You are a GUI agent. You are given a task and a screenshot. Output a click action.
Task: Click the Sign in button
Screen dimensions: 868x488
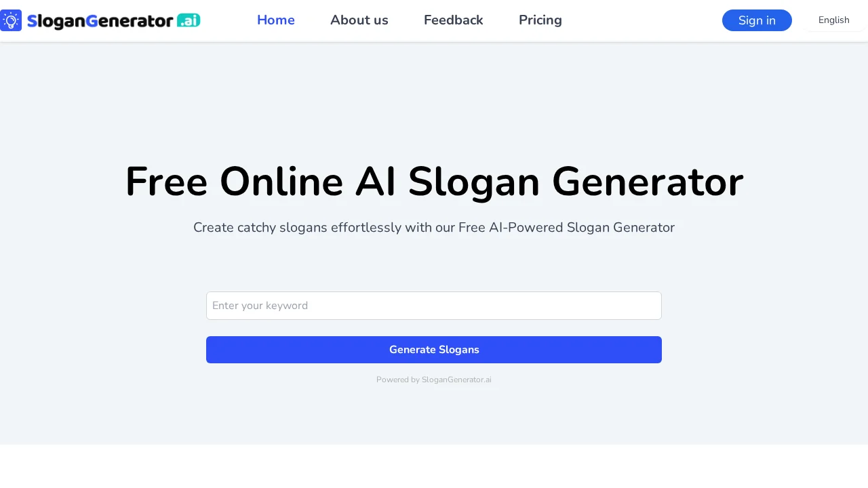tap(757, 20)
